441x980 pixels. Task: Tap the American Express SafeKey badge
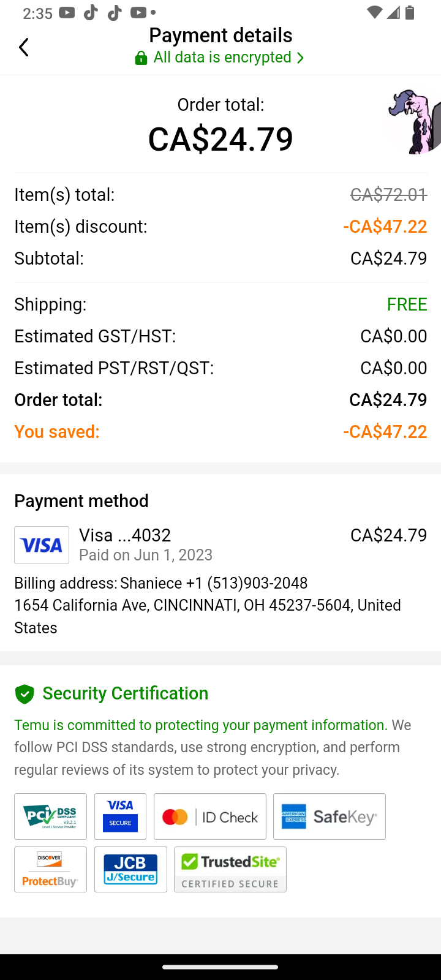[x=329, y=816]
